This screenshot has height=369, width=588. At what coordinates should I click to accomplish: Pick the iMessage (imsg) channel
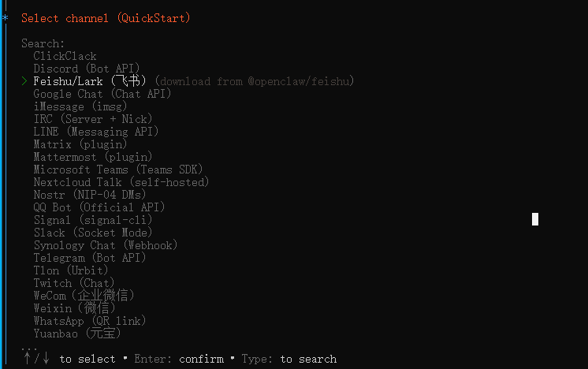80,106
